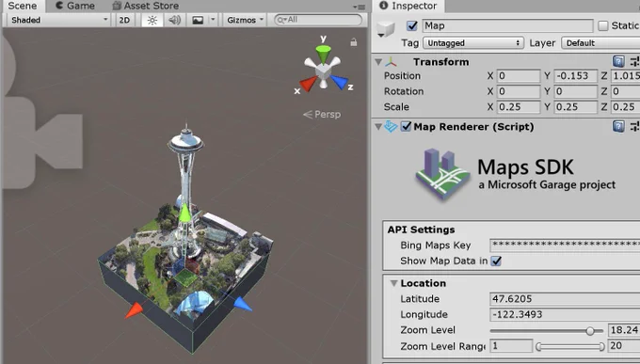This screenshot has height=364, width=640.
Task: Click the Zoom Level Range minimum field
Action: (511, 346)
